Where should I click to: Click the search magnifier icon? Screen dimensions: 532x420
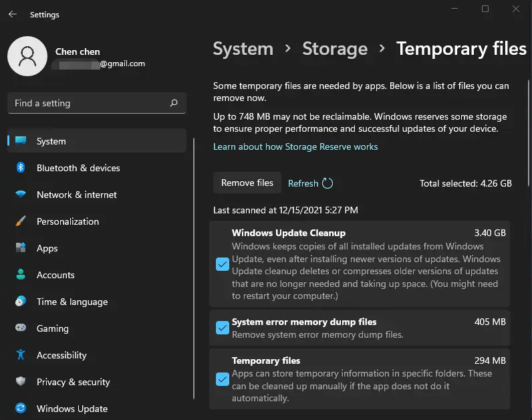point(174,103)
